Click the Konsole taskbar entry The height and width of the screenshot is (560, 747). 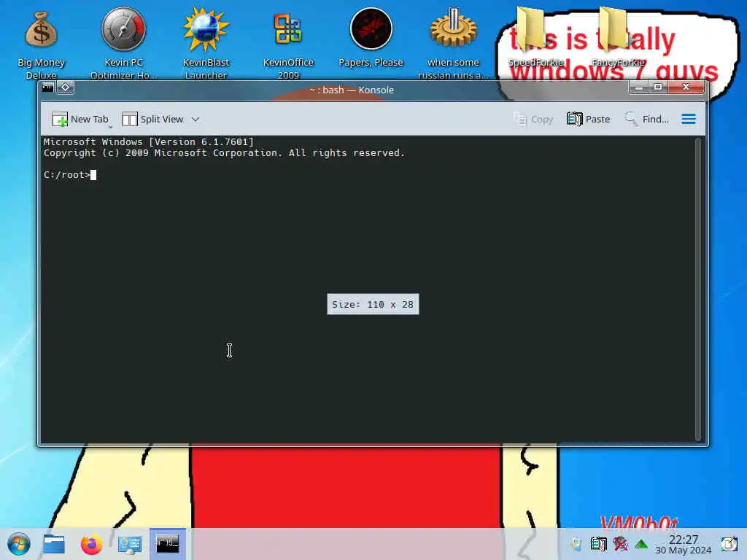tap(167, 544)
